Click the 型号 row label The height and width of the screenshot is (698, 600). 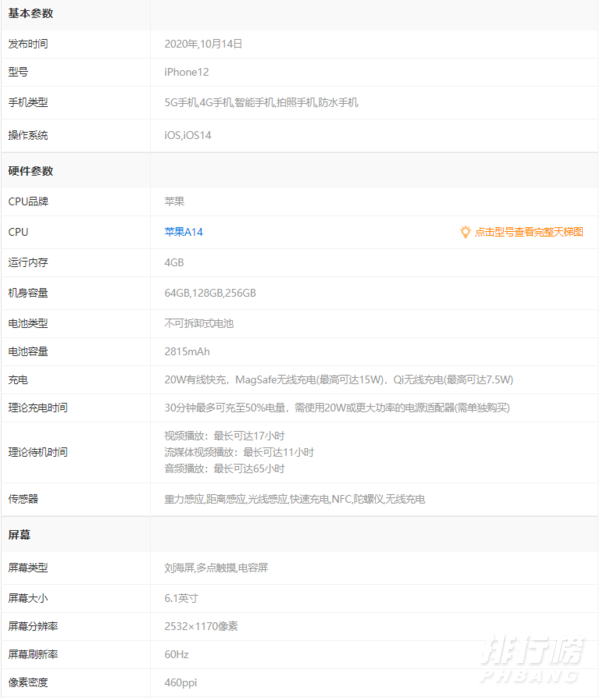pos(18,72)
